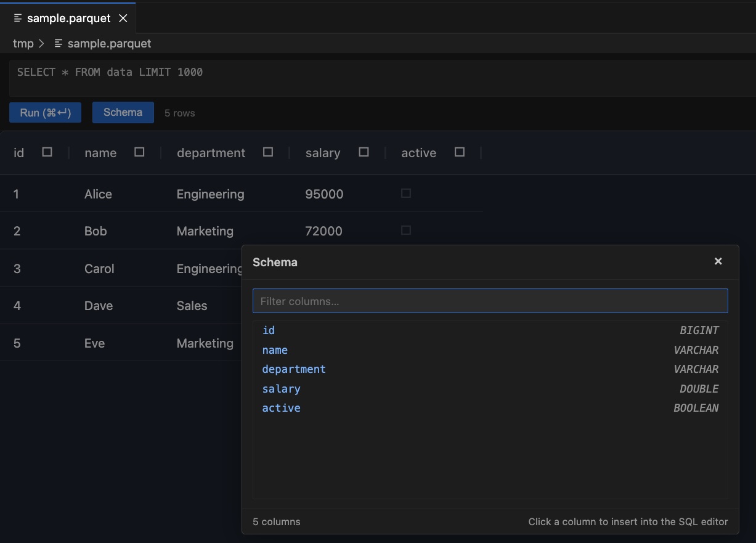Click the department header label
The image size is (756, 543).
click(211, 153)
